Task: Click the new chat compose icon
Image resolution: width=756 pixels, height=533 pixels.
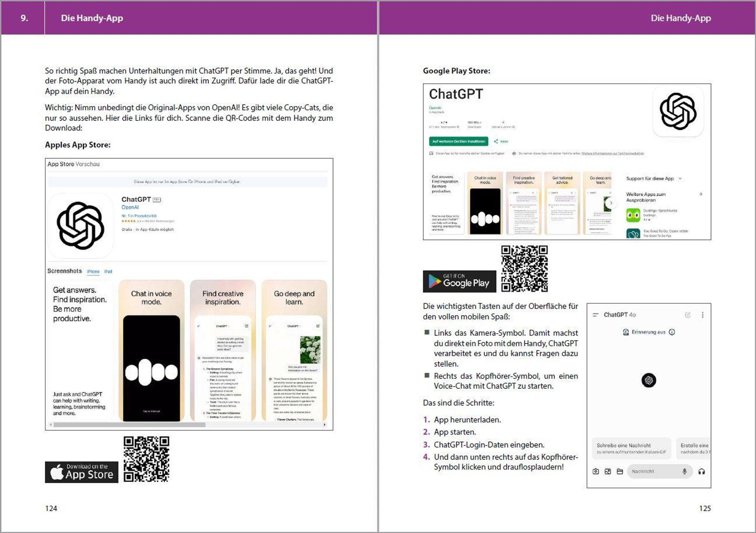Action: click(688, 315)
